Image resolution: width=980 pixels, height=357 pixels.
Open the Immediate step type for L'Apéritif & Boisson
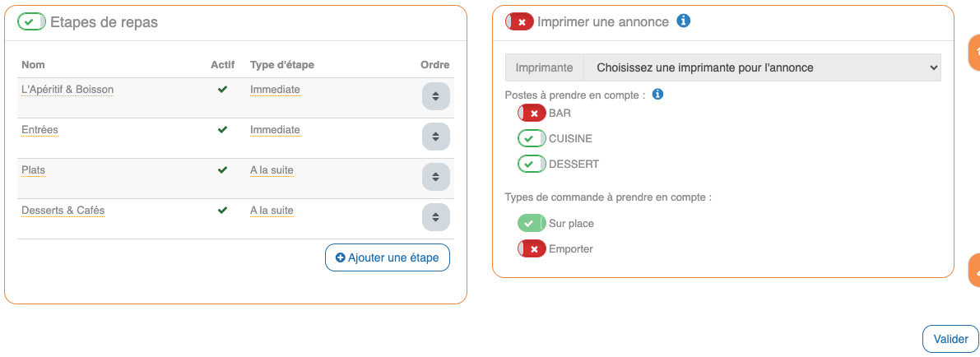275,90
